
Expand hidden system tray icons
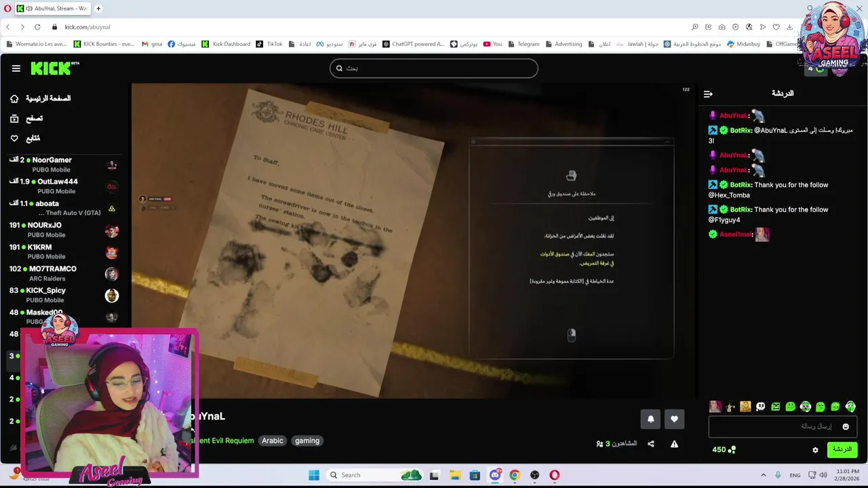[x=763, y=475]
